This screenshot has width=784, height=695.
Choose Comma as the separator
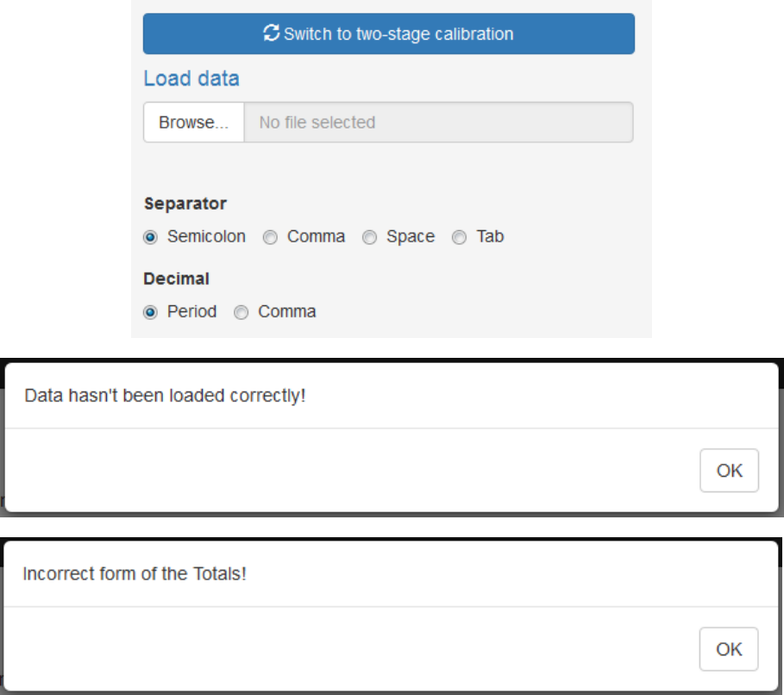(x=270, y=237)
